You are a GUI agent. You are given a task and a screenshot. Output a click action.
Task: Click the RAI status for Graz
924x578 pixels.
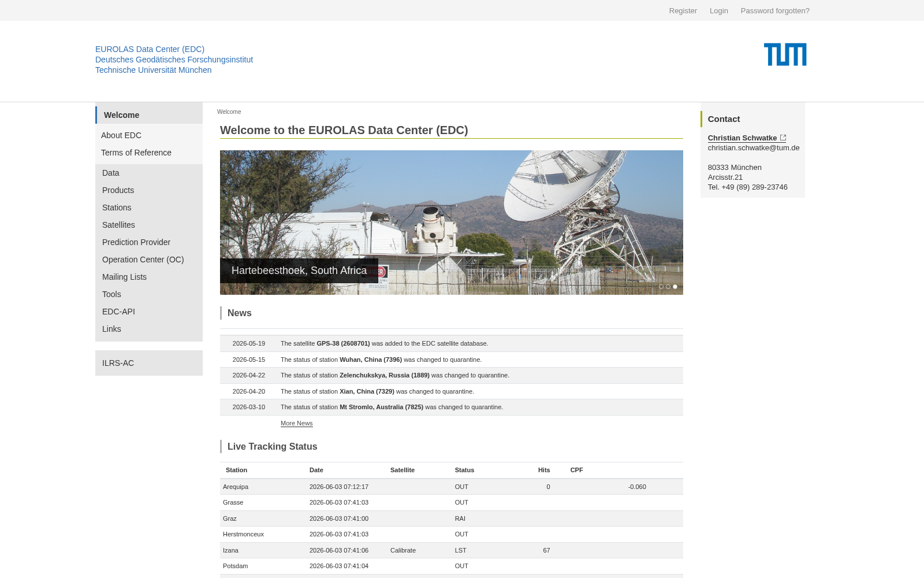(460, 518)
